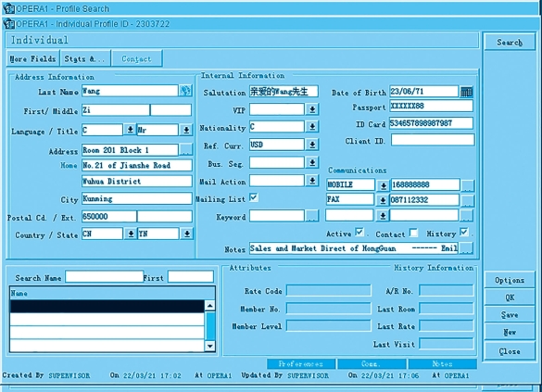Image resolution: width=542 pixels, height=392 pixels.
Task: Click the Options button
Action: point(510,280)
